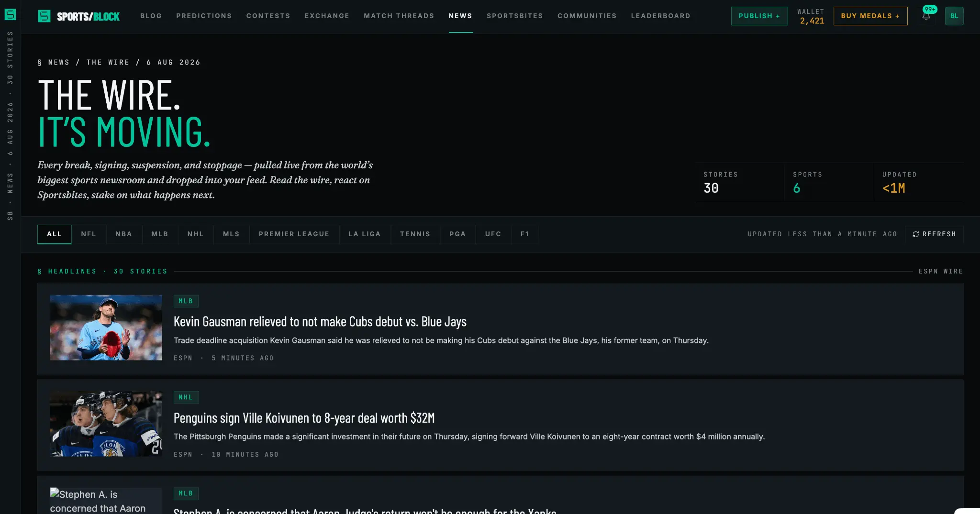
Task: Click the wallet balance 2,421
Action: tap(812, 21)
